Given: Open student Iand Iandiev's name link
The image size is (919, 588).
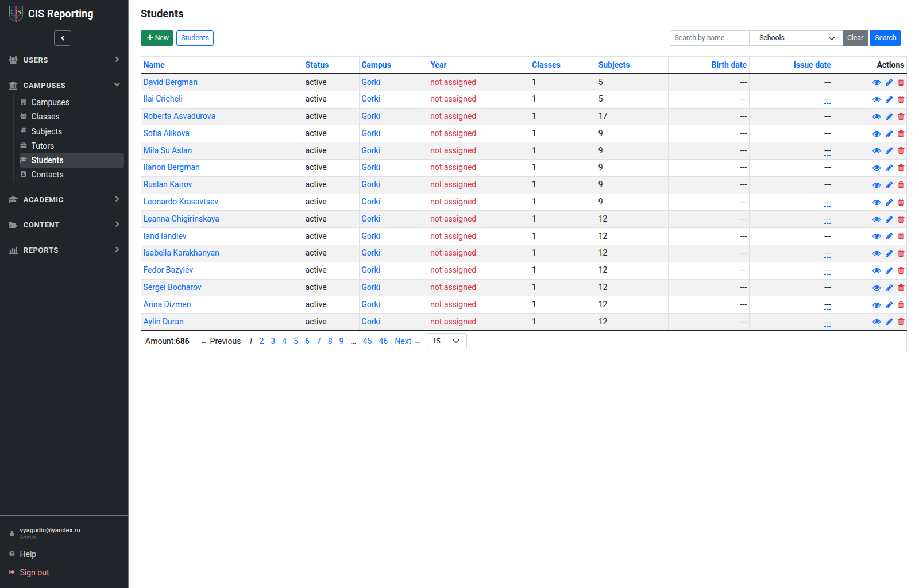Looking at the screenshot, I should click(x=165, y=236).
